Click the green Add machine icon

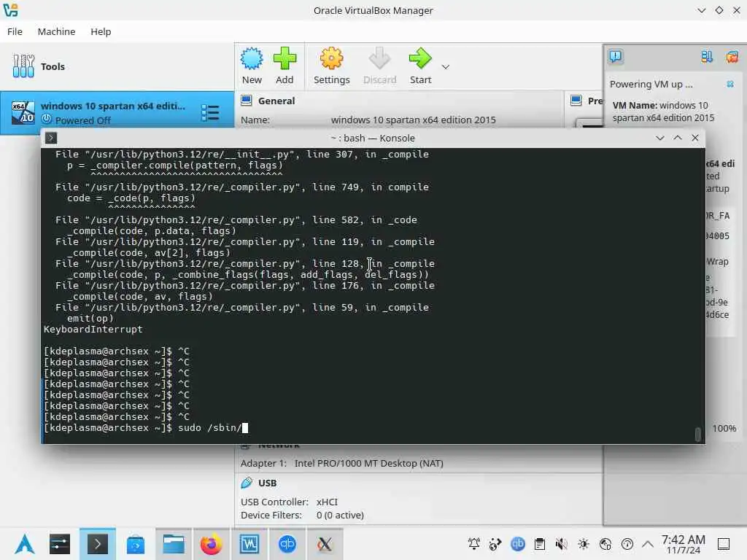pos(285,66)
